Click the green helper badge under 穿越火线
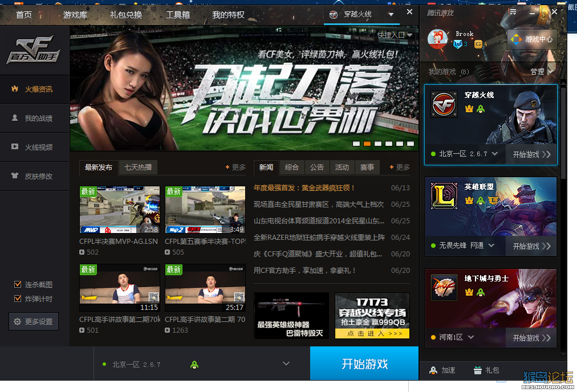This screenshot has height=392, width=577. pyautogui.click(x=481, y=109)
